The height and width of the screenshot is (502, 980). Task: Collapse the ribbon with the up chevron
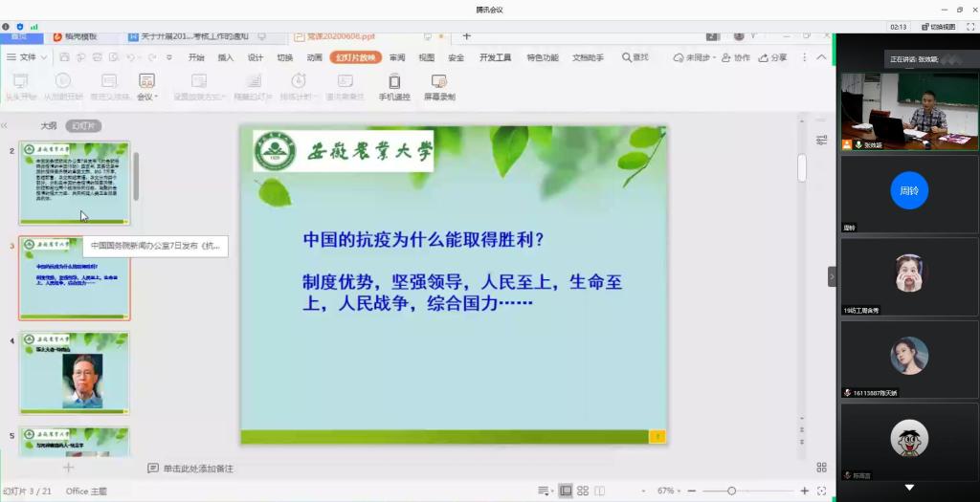821,56
